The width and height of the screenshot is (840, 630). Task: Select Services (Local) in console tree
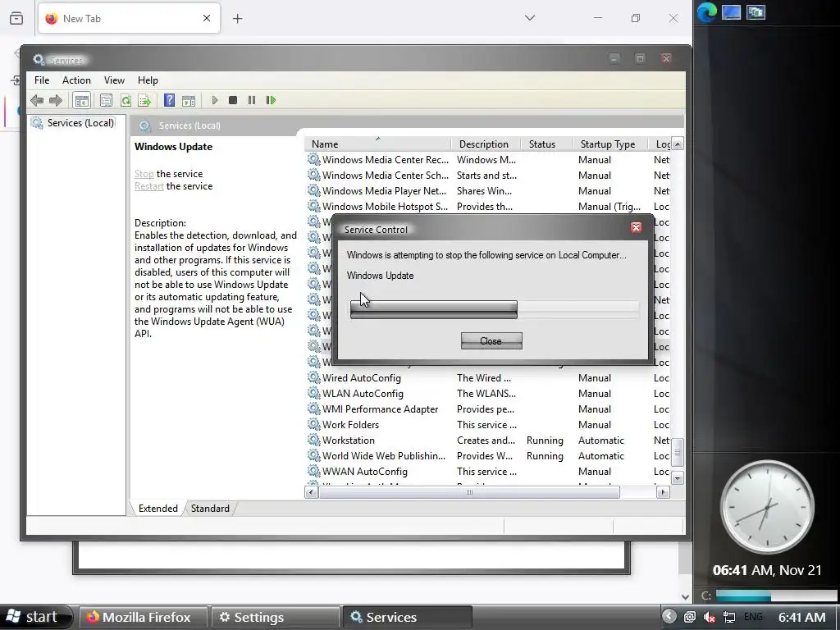click(x=80, y=123)
